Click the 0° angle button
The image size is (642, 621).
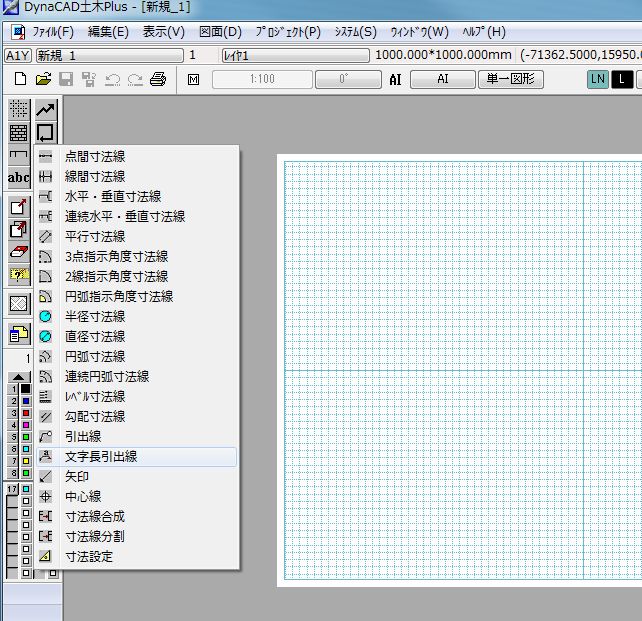click(x=348, y=79)
